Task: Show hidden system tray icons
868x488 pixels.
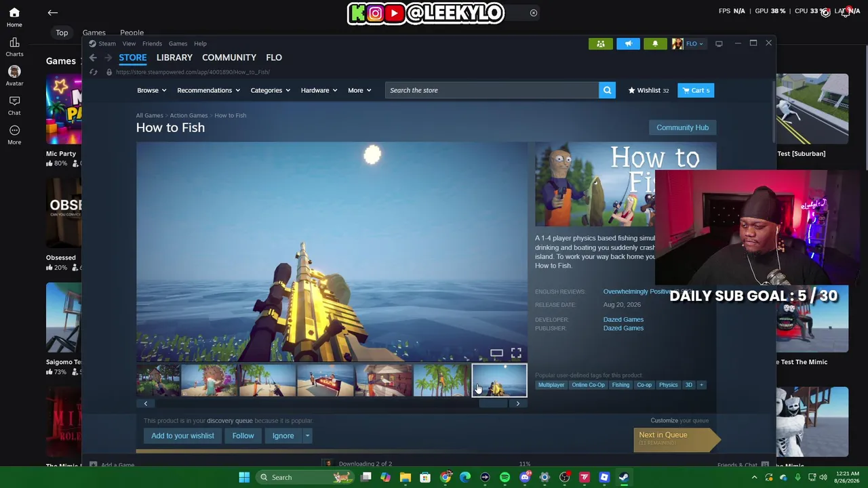Action: point(754,477)
